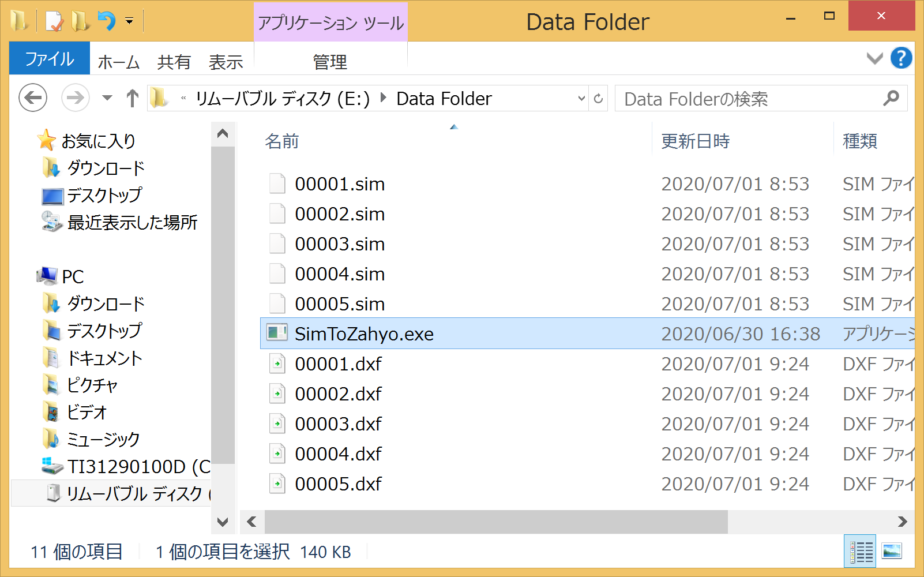Viewport: 924px width, 577px height.
Task: Select file 00001.dxf
Action: (338, 364)
